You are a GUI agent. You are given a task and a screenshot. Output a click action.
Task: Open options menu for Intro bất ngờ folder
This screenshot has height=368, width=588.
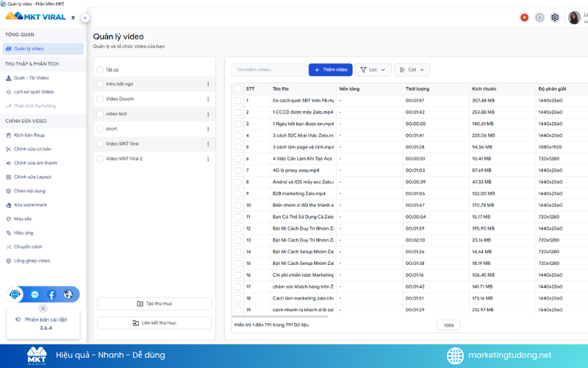[208, 84]
